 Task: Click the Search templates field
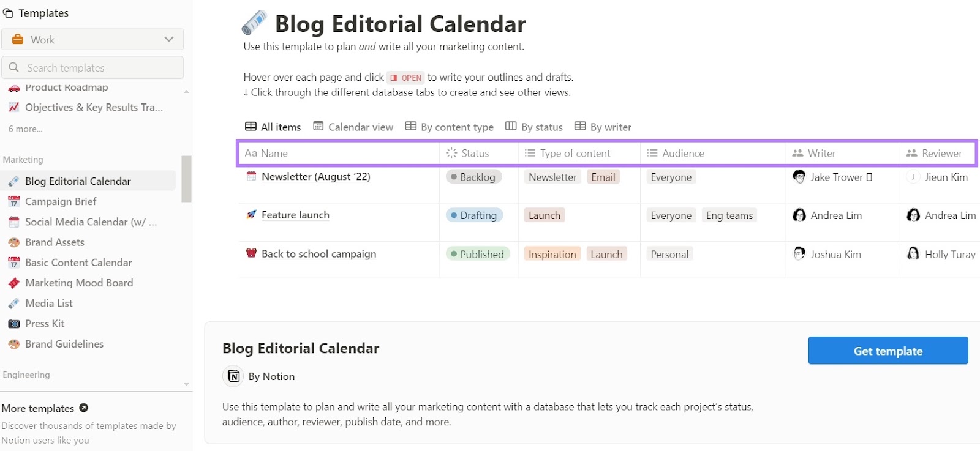[x=92, y=67]
